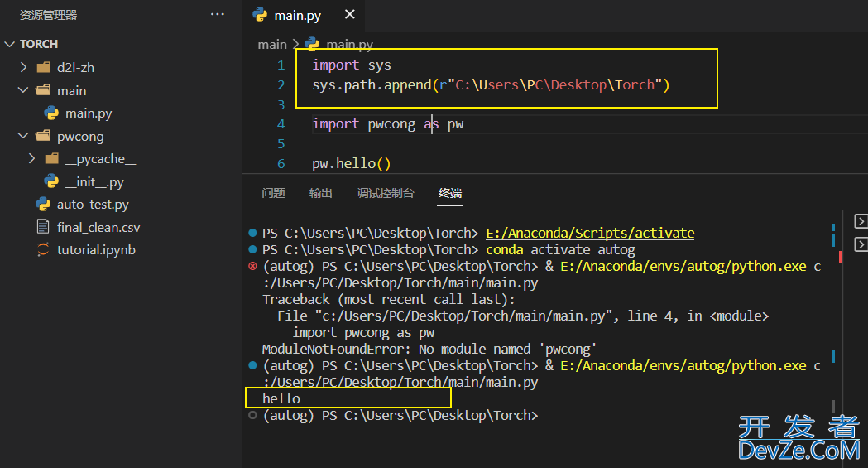Click Python icon beside auto_test.py

point(43,205)
